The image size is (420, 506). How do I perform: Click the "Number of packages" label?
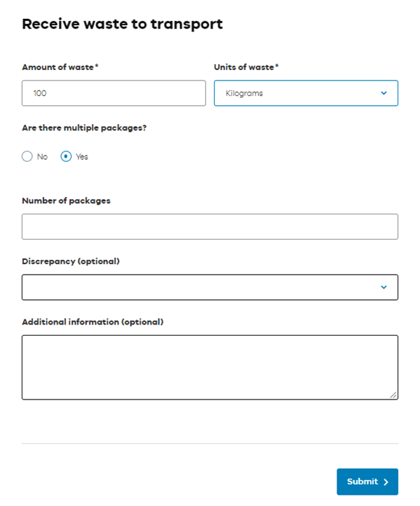click(66, 200)
